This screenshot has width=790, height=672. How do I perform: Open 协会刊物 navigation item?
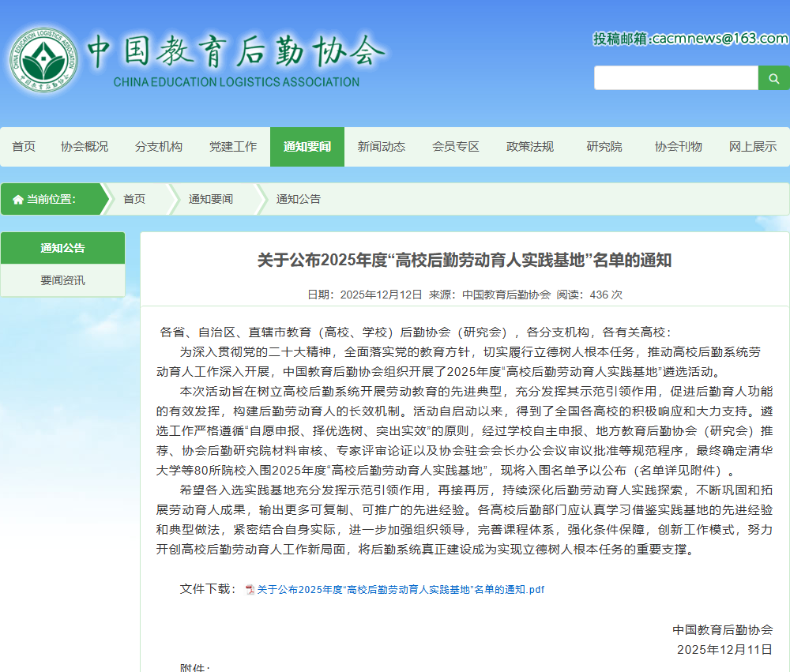(679, 147)
